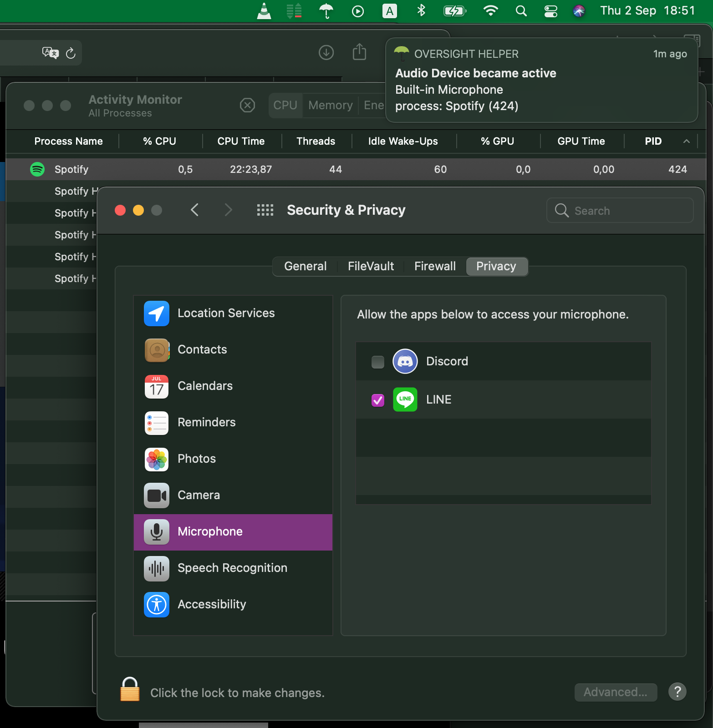Open Spotlight search magnifier icon
The image size is (713, 728).
tap(521, 11)
